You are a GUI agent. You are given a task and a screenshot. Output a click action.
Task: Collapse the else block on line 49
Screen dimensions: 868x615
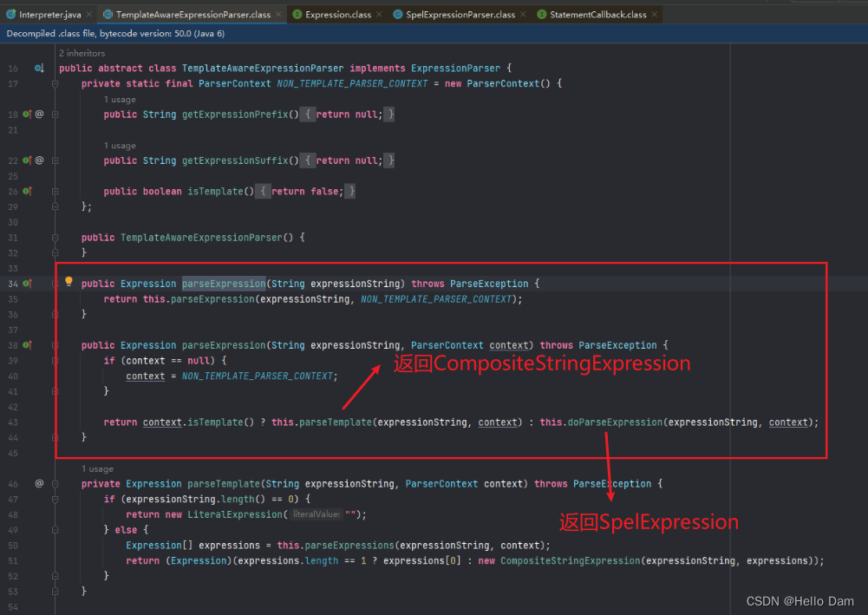[x=55, y=530]
